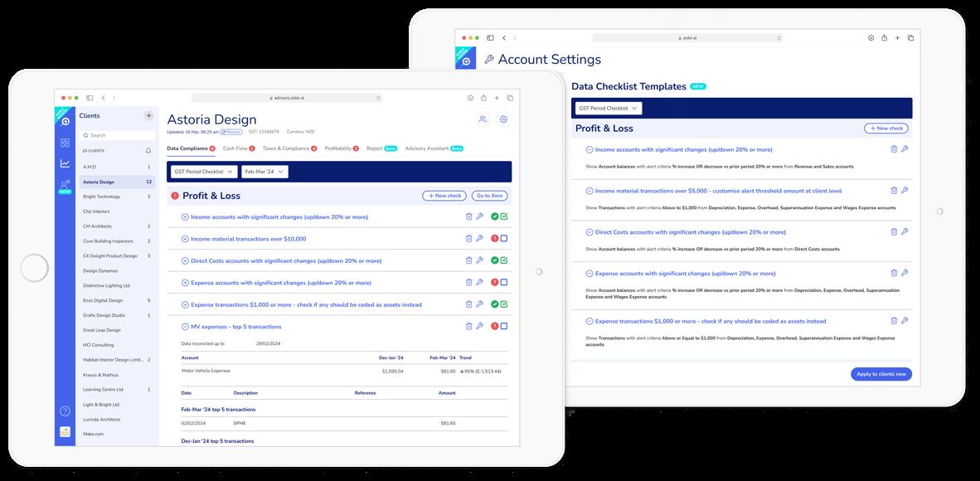The image size is (980, 481).
Task: Uncheck the Direct Costs accounts checkbox
Action: 504,260
